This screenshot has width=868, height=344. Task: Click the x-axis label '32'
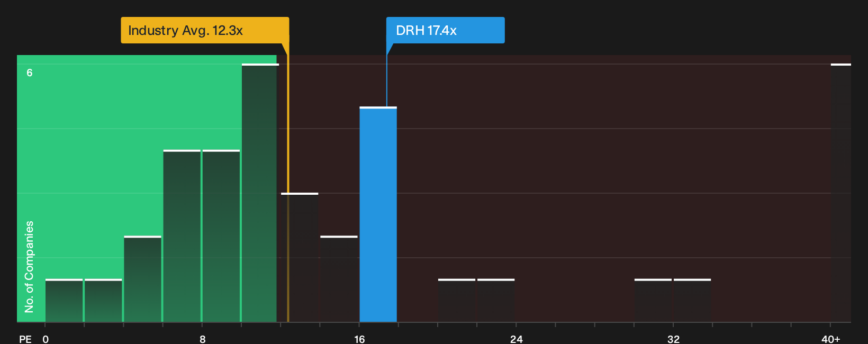pos(673,339)
